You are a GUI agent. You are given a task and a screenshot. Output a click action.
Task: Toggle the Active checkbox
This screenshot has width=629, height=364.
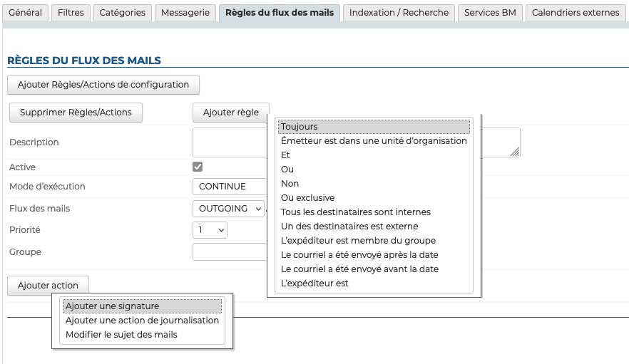[x=198, y=167]
